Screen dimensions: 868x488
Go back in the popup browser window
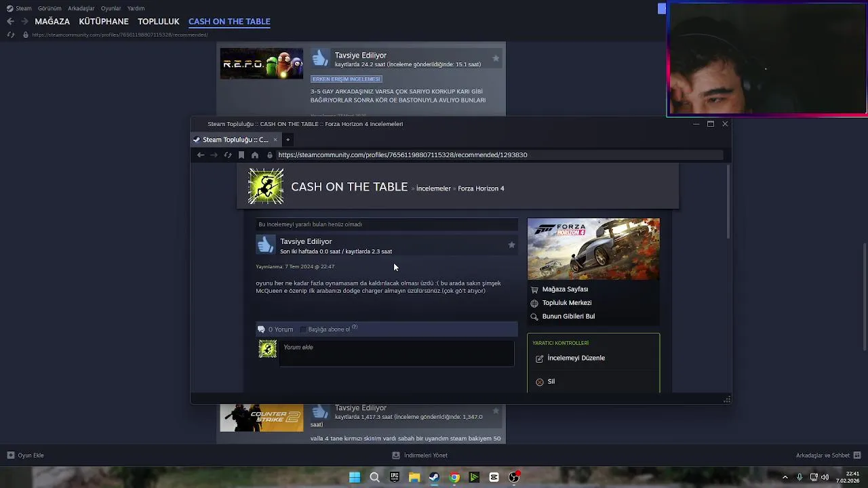click(201, 155)
